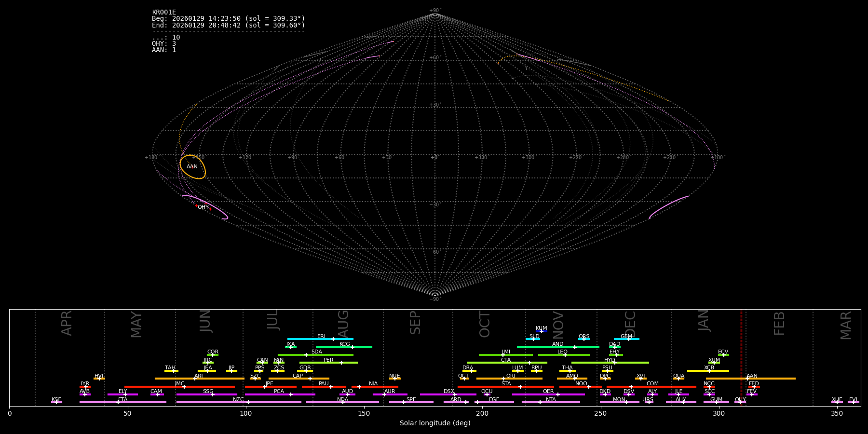The height and width of the screenshot is (434, 868).
Task: Select the STA shower label
Action: pos(506,384)
